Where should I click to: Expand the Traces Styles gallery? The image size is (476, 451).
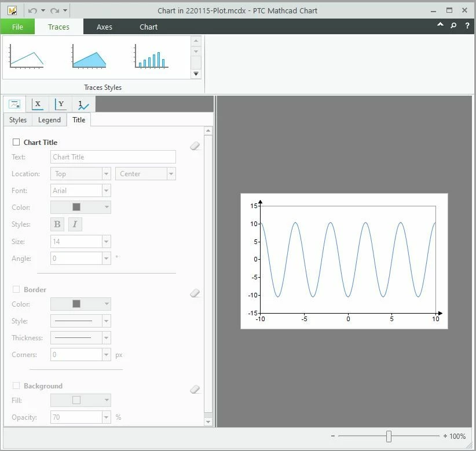tap(196, 74)
